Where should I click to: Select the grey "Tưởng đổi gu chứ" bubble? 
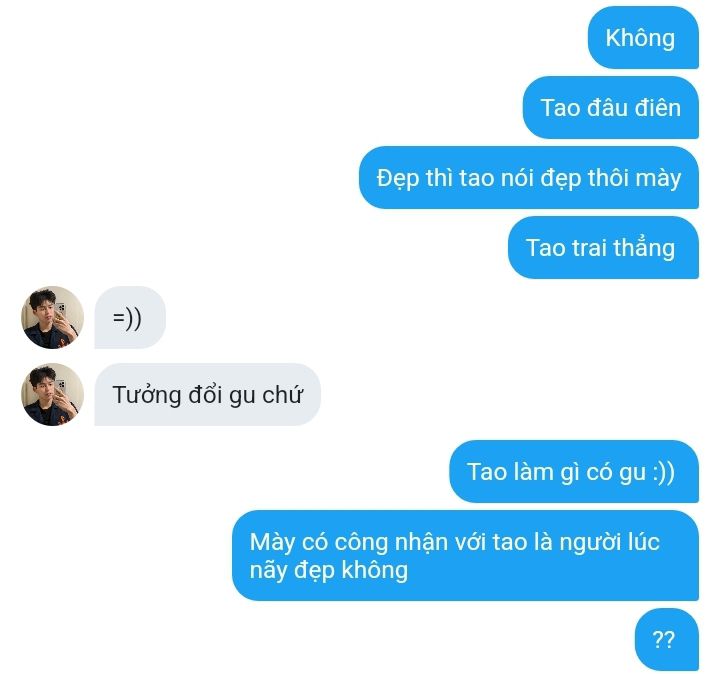coord(208,394)
